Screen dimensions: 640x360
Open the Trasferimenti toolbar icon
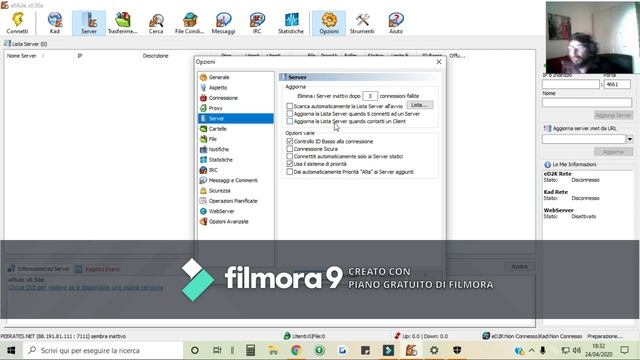coord(122,23)
